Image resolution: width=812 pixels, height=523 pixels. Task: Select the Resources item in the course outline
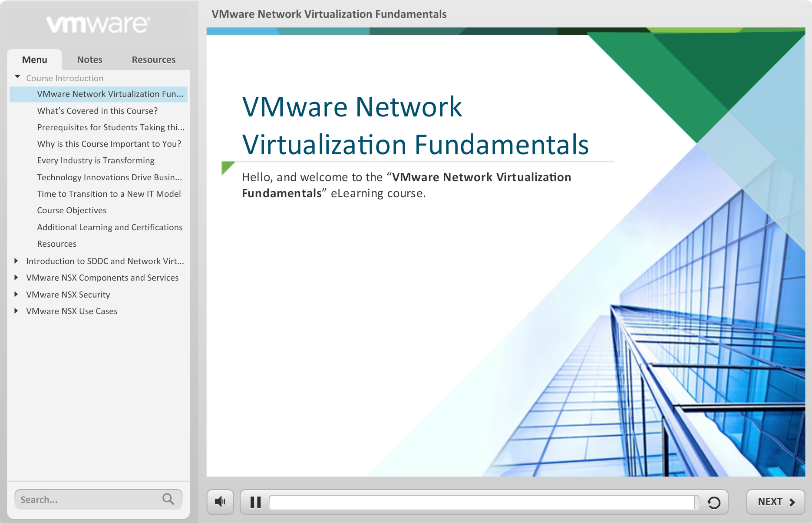coord(57,244)
